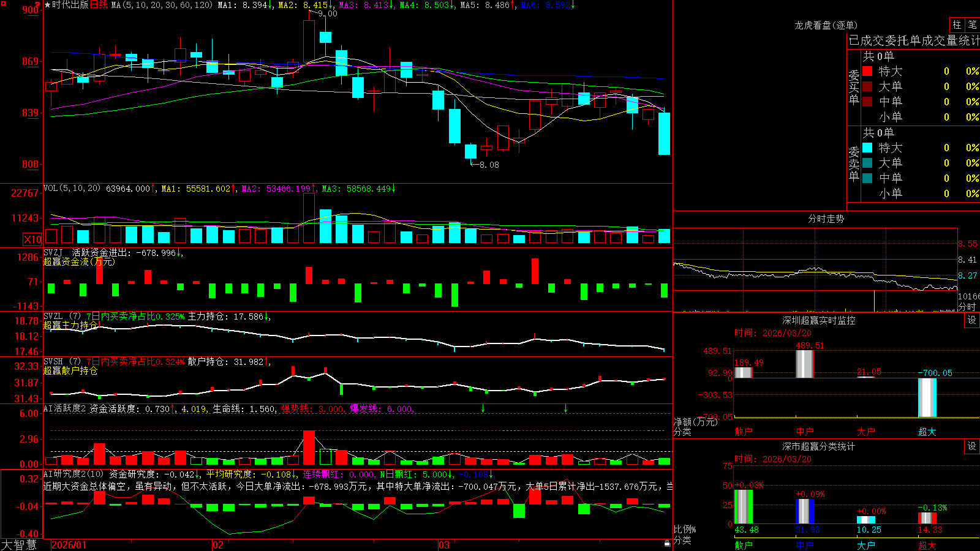Click the star icon before 时代出版

pyautogui.click(x=48, y=5)
